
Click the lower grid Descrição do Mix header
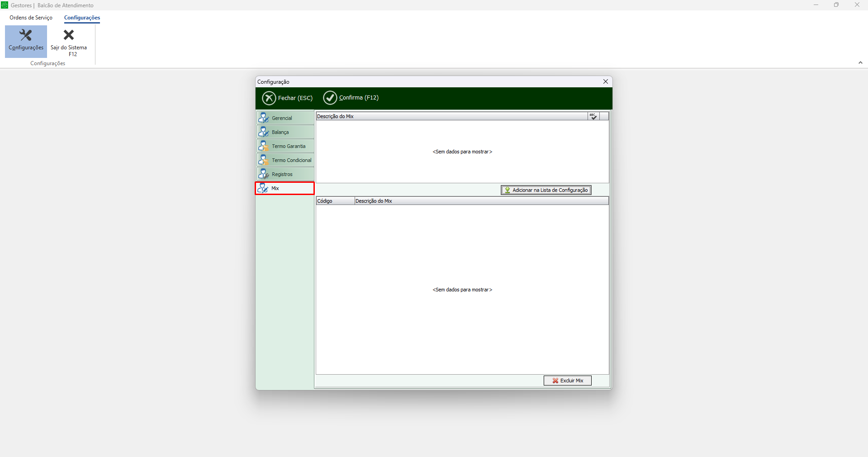click(x=481, y=201)
